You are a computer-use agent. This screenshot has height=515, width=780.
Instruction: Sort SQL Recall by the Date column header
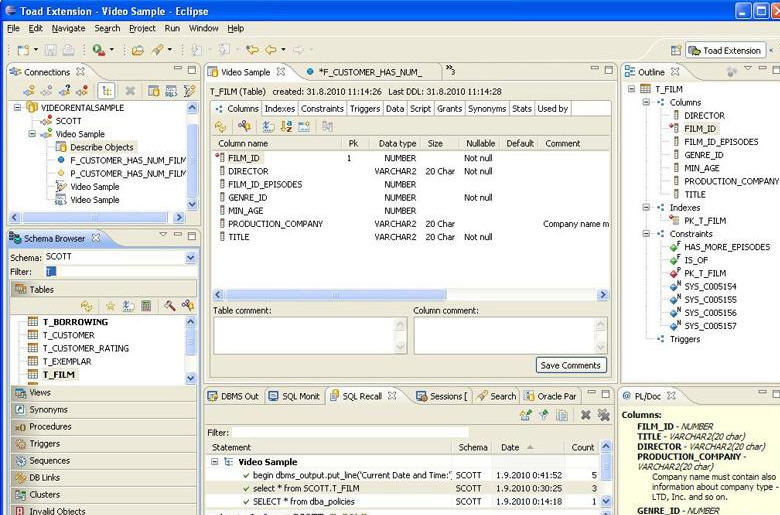coord(528,447)
